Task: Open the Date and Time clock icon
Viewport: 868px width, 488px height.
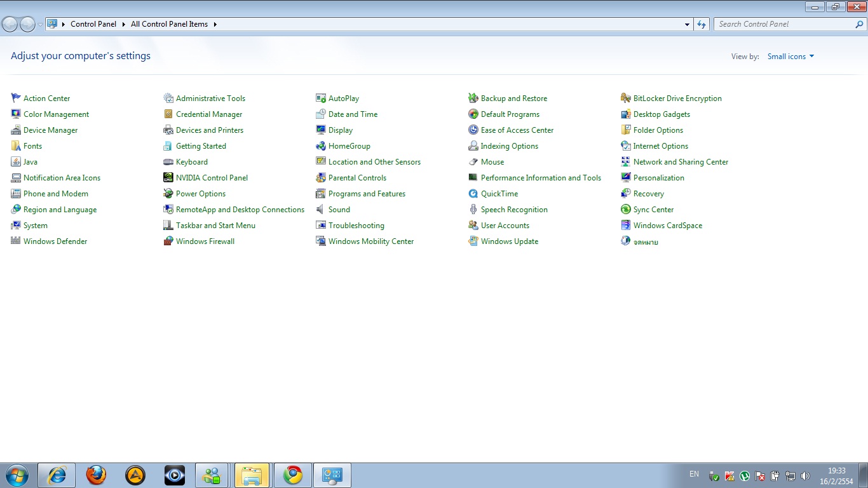Action: 321,114
